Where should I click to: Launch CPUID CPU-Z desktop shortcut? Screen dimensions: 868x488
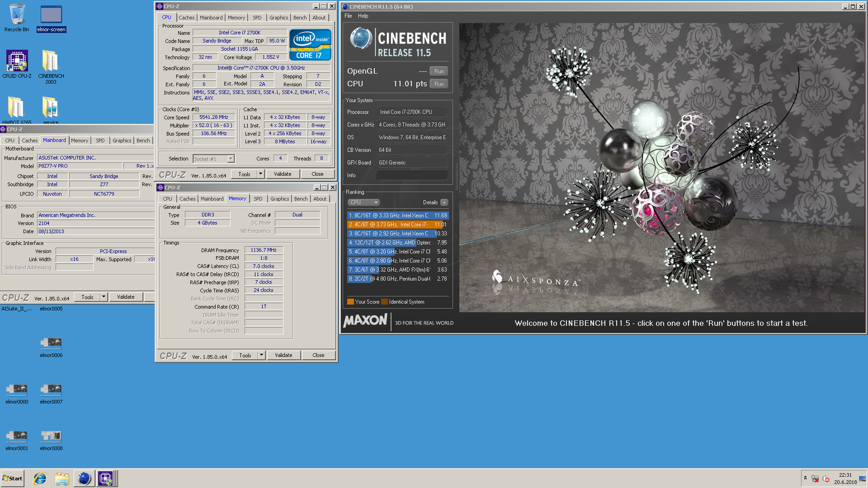17,64
